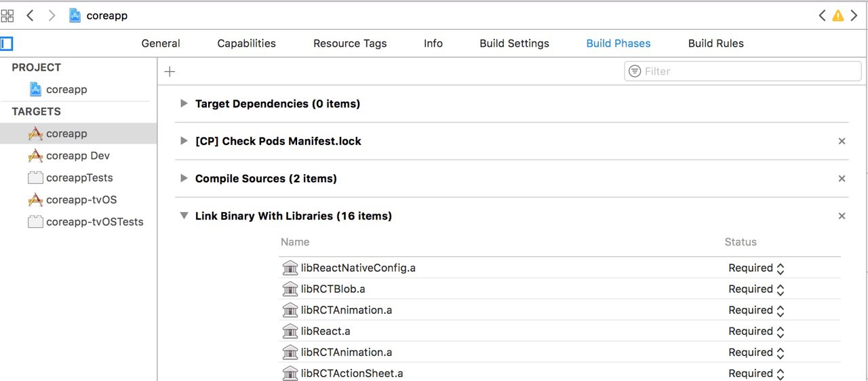868x381 pixels.
Task: Focus the Filter search field
Action: [743, 71]
